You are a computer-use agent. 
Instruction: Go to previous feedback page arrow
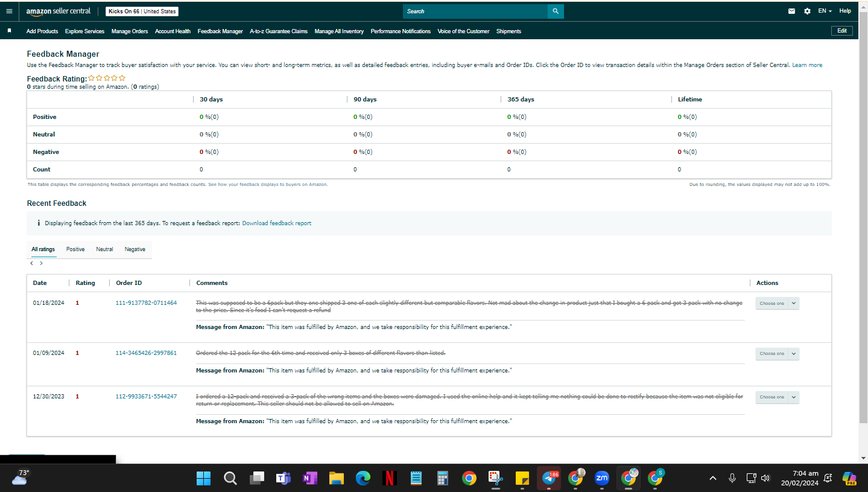click(32, 263)
